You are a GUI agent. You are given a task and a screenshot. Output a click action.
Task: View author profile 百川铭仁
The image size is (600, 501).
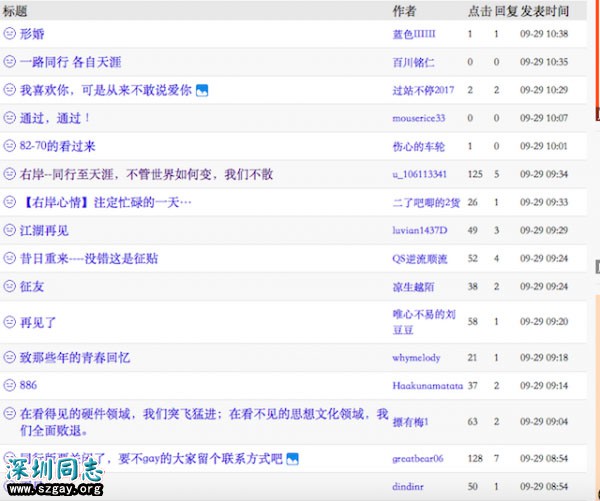[414, 62]
